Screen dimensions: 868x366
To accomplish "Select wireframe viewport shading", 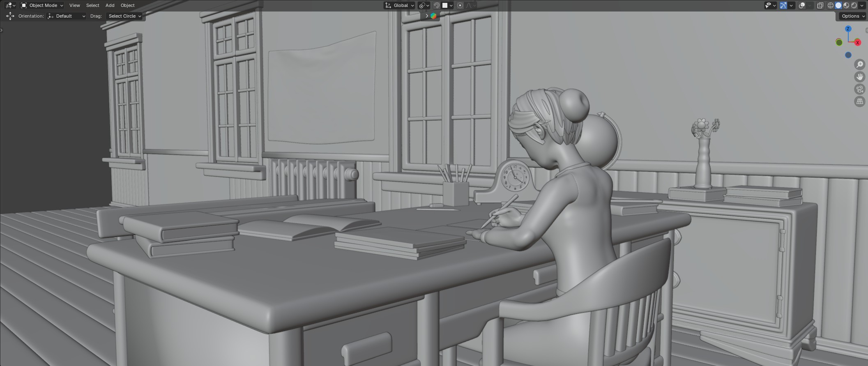I will [831, 5].
